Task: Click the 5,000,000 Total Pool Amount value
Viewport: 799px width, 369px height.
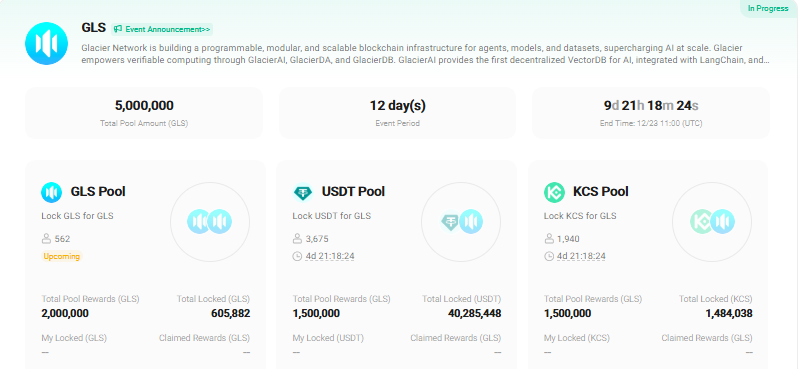Action: (144, 106)
